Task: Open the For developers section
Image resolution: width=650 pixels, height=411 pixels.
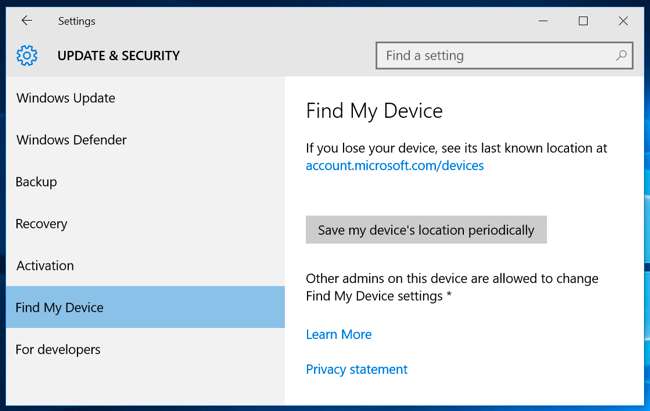Action: (x=58, y=350)
